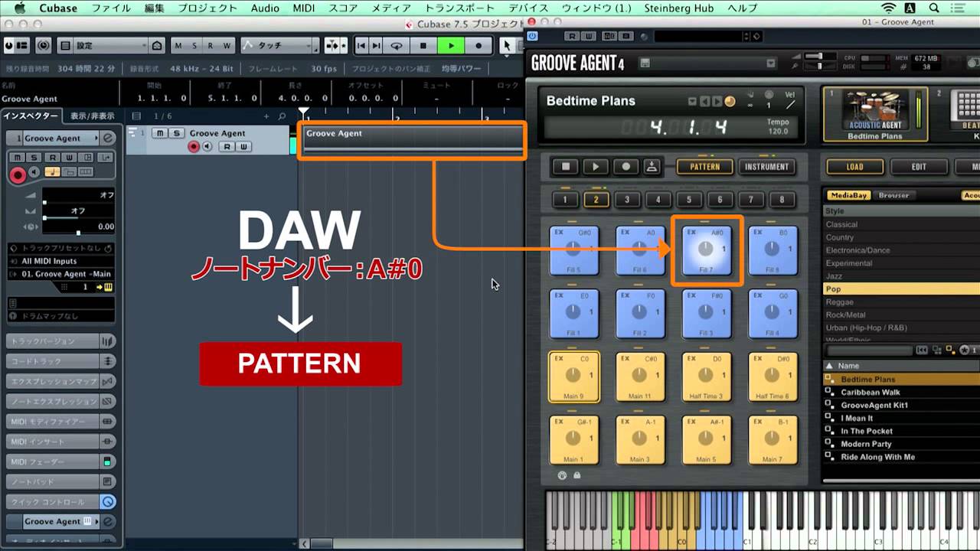The image size is (980, 551).
Task: Adjust Groove Agent master volume slider
Action: (x=818, y=56)
